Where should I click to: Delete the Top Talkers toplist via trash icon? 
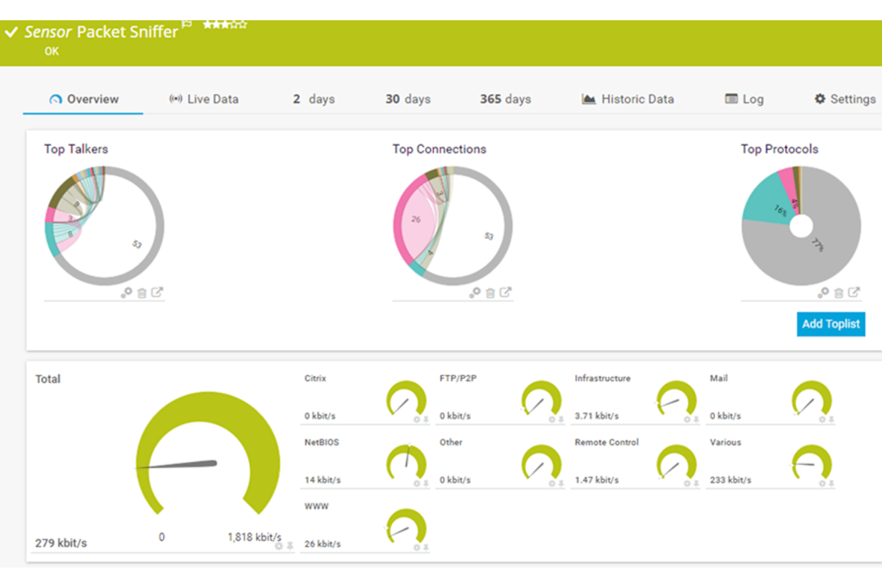pos(142,293)
